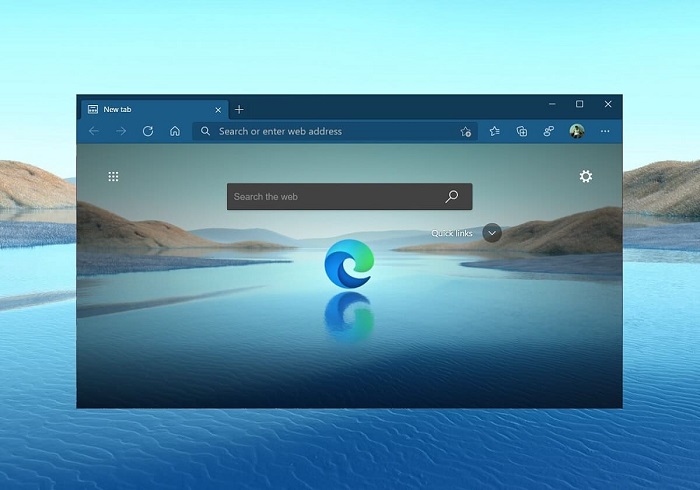This screenshot has height=490, width=700.
Task: Close the Edge window
Action: click(x=608, y=104)
